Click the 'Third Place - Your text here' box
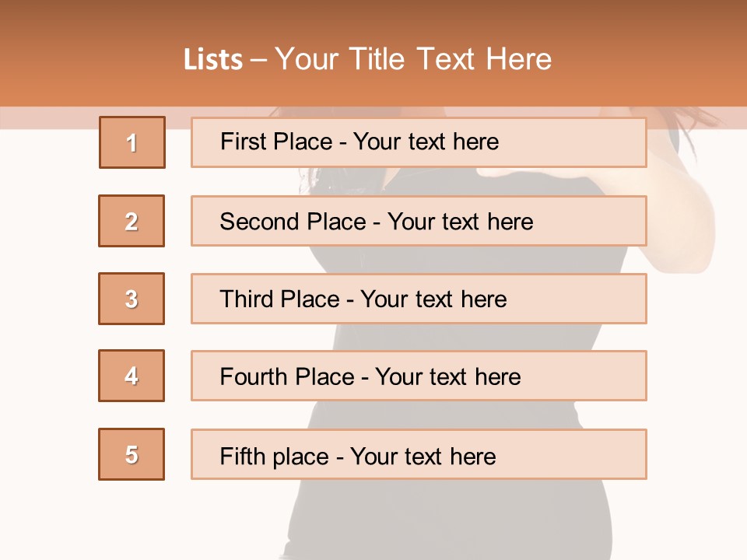Viewport: 747px width, 560px height. click(x=419, y=299)
